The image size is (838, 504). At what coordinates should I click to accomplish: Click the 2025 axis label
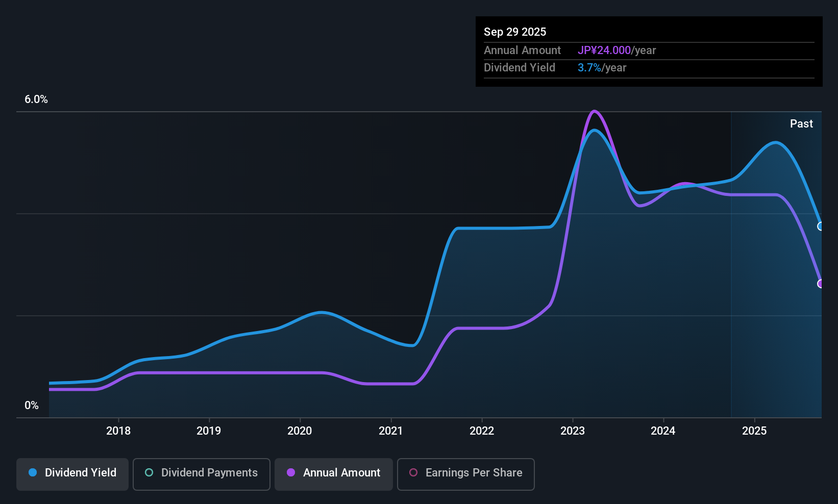pyautogui.click(x=754, y=431)
